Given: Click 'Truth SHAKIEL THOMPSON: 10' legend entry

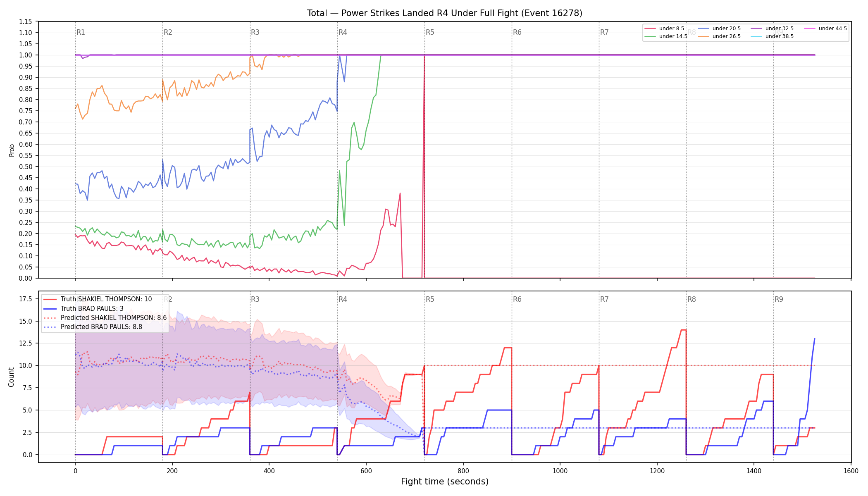Looking at the screenshot, I should (x=98, y=299).
